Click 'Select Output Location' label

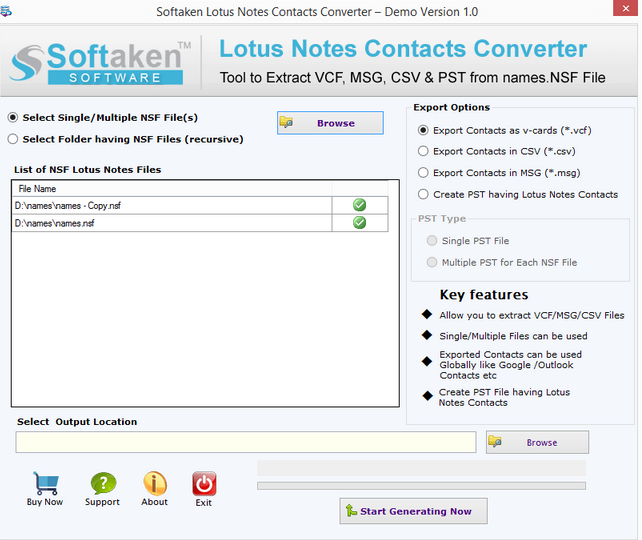pos(77,422)
